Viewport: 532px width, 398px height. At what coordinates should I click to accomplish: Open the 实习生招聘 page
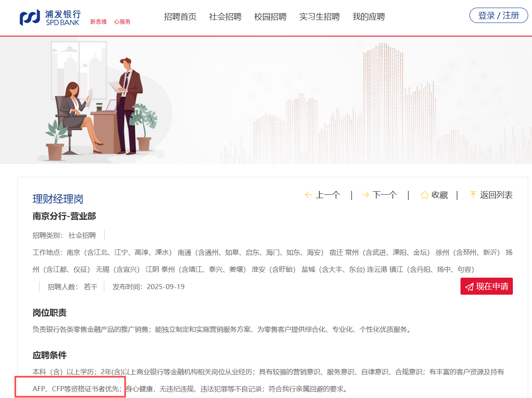(x=319, y=17)
